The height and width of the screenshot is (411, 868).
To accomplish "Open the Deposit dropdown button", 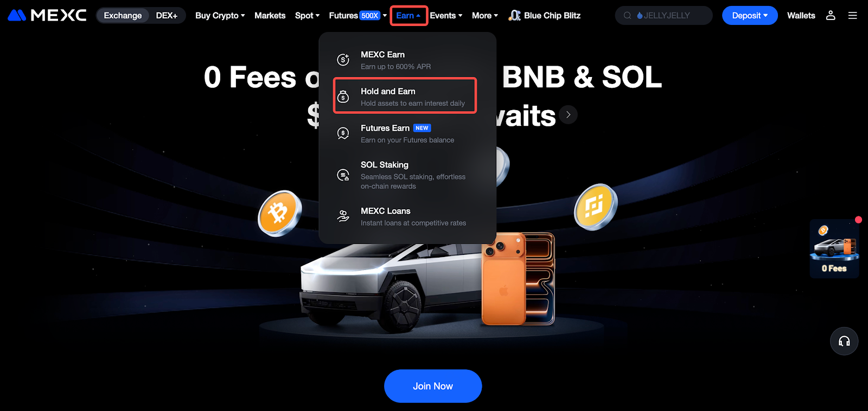I will point(750,15).
